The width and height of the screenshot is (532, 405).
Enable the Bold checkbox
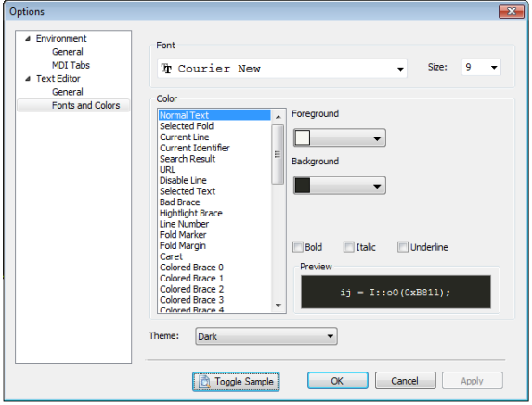click(298, 247)
